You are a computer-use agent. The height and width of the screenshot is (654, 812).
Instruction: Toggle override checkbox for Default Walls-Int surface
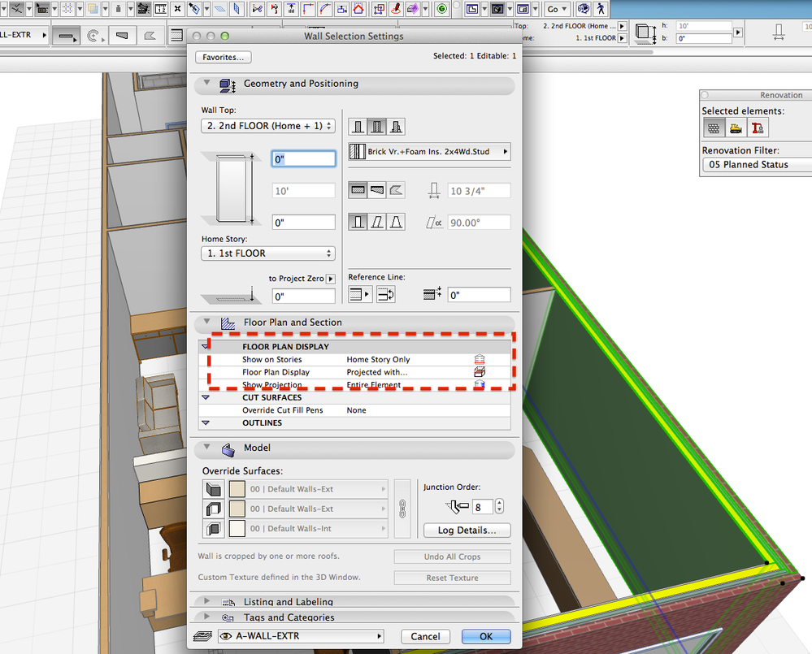pos(214,528)
